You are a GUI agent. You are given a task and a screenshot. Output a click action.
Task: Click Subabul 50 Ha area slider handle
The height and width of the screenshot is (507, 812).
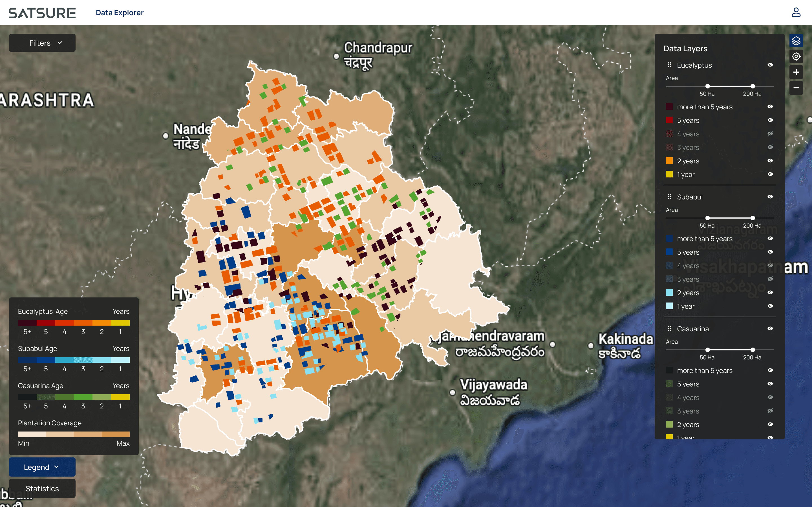(707, 218)
